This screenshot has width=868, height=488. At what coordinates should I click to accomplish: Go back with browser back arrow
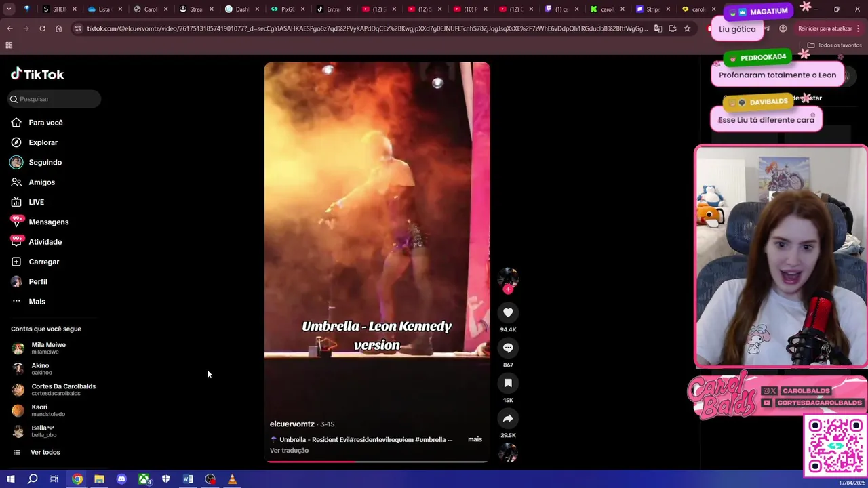(x=9, y=28)
